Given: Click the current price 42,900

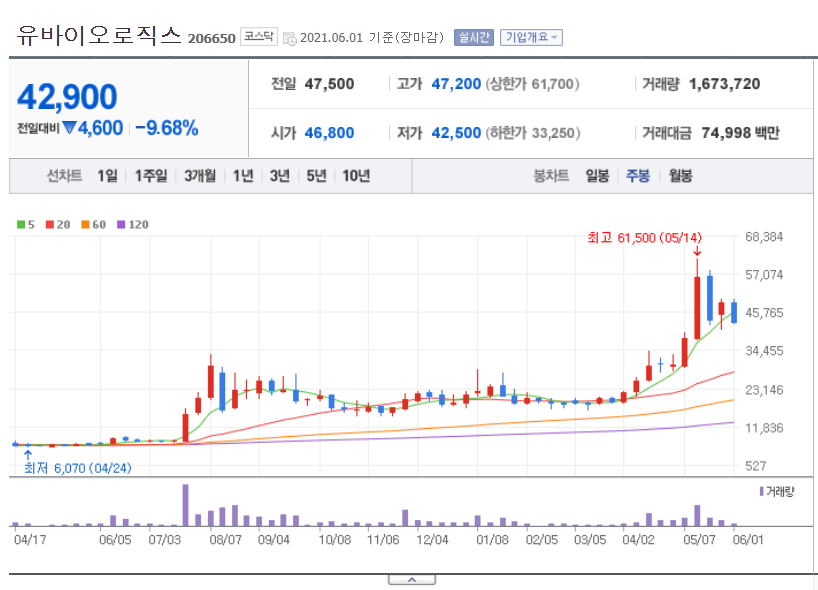Looking at the screenshot, I should tap(67, 97).
